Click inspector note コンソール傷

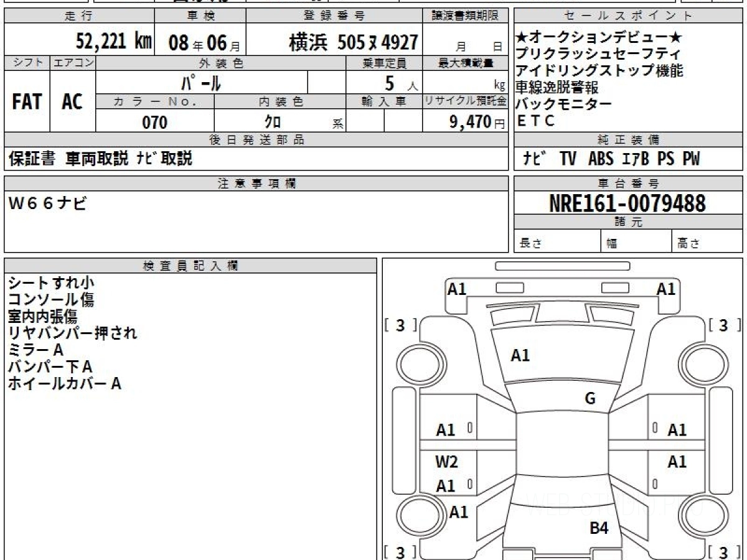tap(51, 300)
